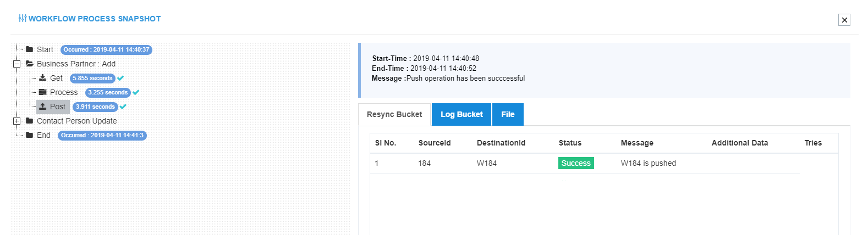868x235 pixels.
Task: Close the Workflow Process Snapshot dialog
Action: [844, 20]
